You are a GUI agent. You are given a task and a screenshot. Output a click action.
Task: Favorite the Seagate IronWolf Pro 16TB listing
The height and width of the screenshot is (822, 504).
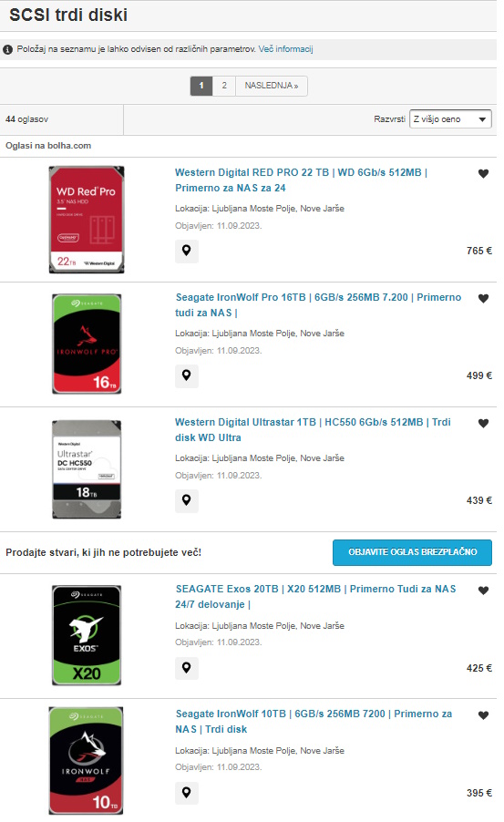coord(483,298)
